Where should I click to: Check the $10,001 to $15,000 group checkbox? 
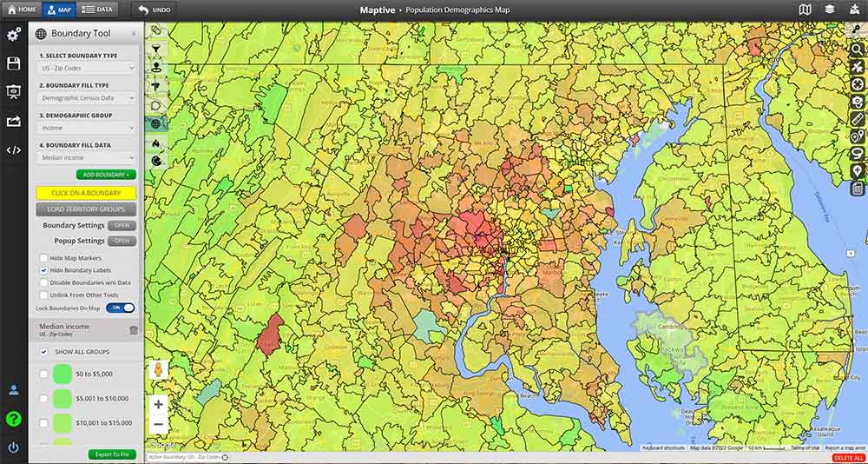coord(43,423)
